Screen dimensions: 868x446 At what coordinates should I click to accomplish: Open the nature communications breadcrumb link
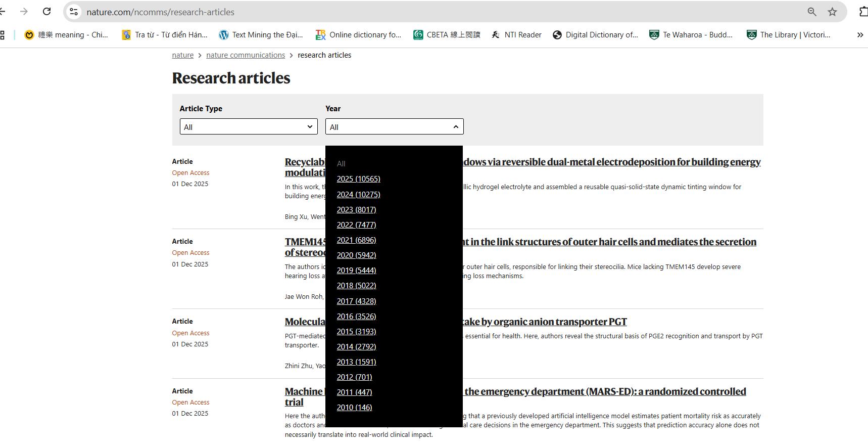click(246, 55)
